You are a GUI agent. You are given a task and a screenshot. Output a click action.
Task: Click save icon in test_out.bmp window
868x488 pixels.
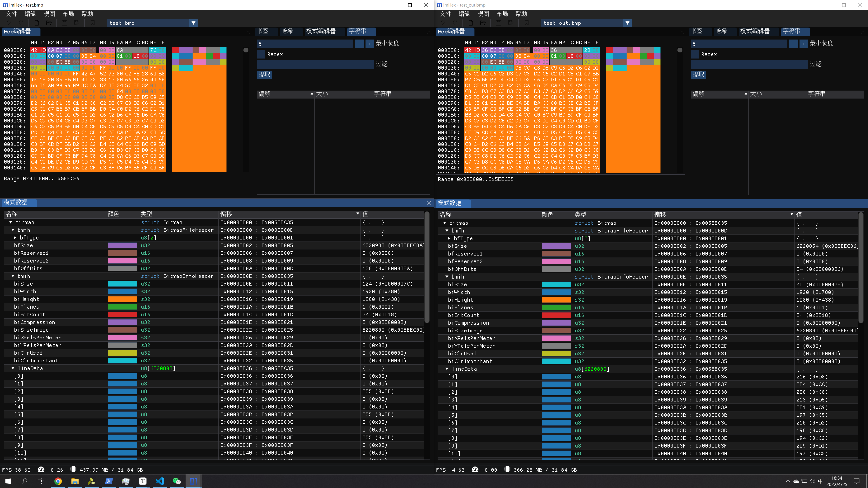[x=498, y=23]
